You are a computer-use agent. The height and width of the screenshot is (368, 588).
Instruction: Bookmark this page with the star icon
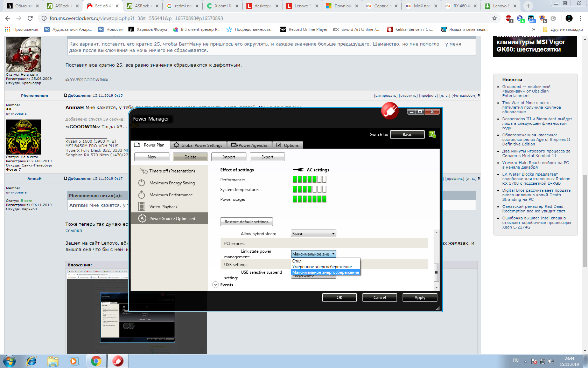click(495, 18)
